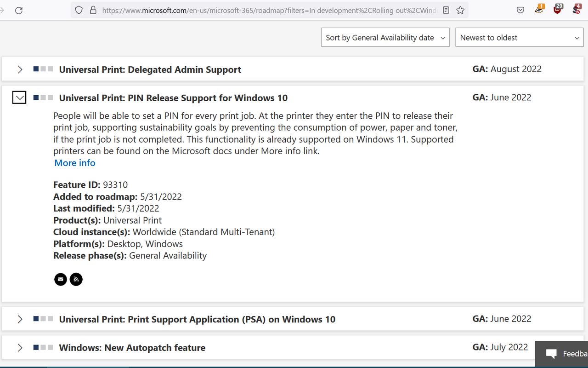Follow the 'More info' link
The image size is (588, 368).
[75, 163]
